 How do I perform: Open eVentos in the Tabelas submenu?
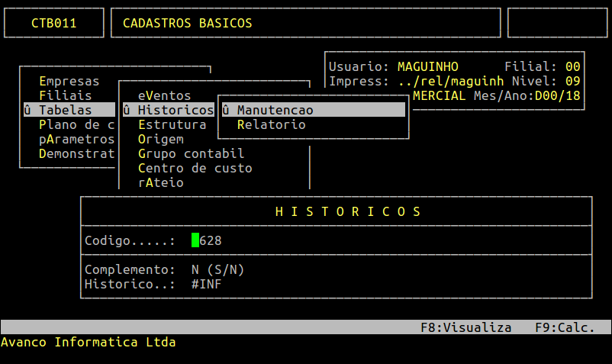click(164, 95)
